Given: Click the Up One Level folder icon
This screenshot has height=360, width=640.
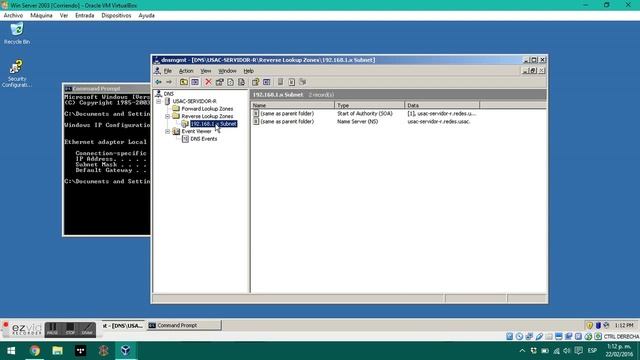Looking at the screenshot, I should (184, 82).
